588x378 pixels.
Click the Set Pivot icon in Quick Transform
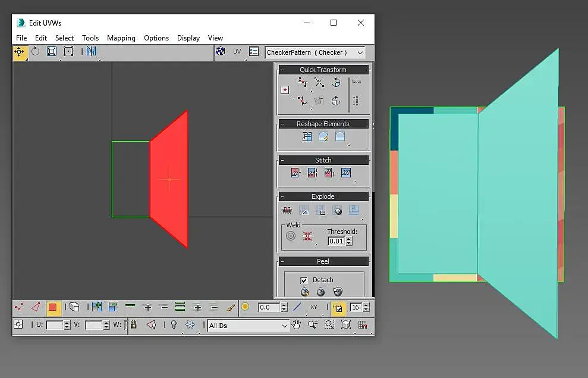(x=285, y=90)
